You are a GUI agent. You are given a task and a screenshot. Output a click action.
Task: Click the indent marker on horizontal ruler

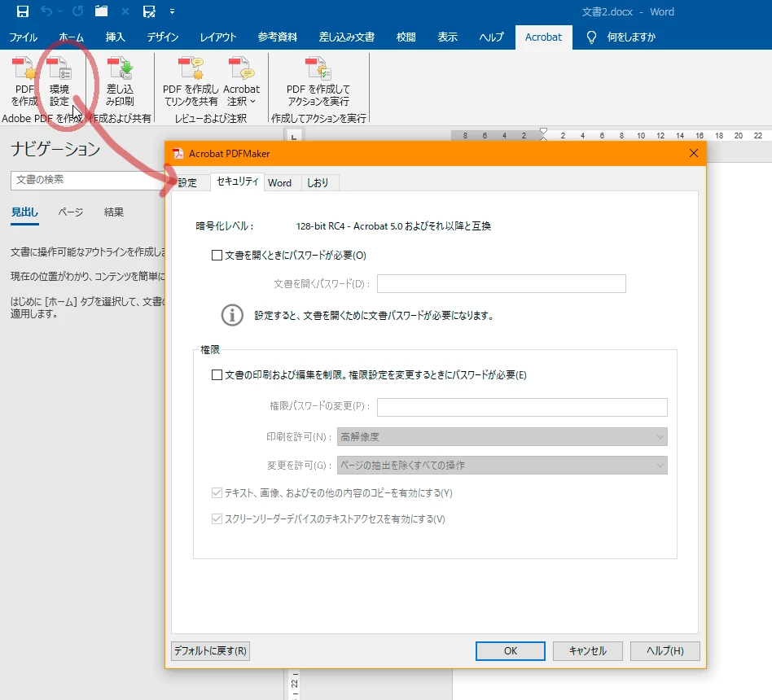pyautogui.click(x=543, y=134)
